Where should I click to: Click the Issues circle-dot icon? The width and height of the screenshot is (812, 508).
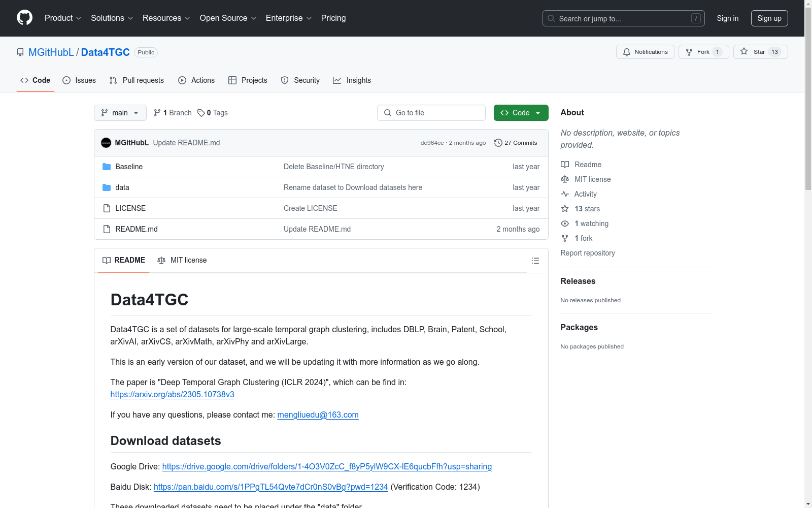(66, 80)
